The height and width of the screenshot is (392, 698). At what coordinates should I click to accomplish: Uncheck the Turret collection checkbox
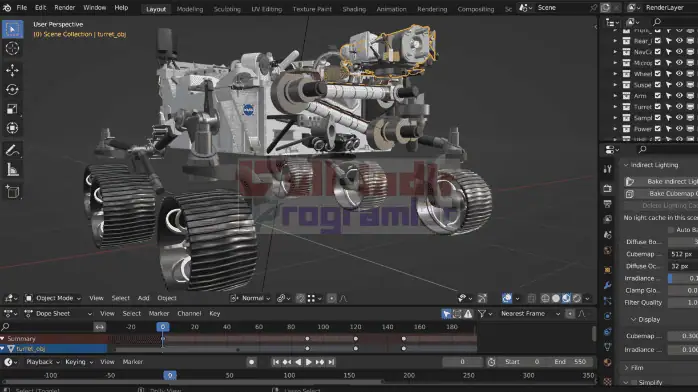pos(658,107)
